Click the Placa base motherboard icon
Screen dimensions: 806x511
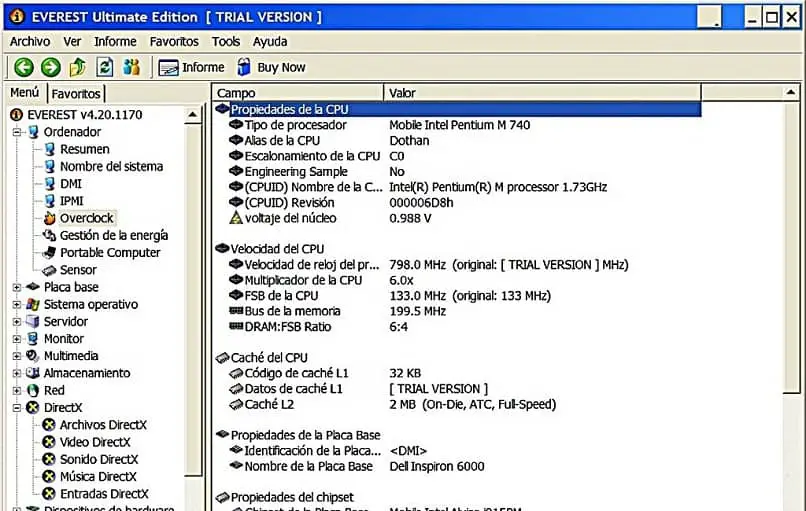pos(33,287)
